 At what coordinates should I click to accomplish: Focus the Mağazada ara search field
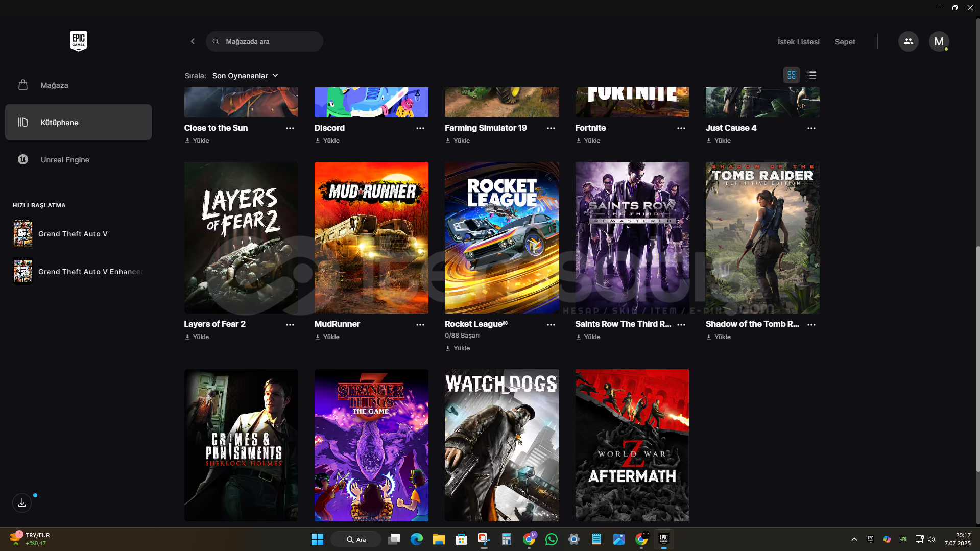click(x=265, y=41)
